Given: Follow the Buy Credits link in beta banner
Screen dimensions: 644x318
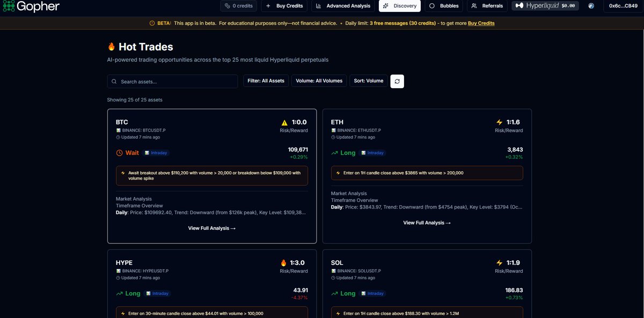Looking at the screenshot, I should [481, 23].
